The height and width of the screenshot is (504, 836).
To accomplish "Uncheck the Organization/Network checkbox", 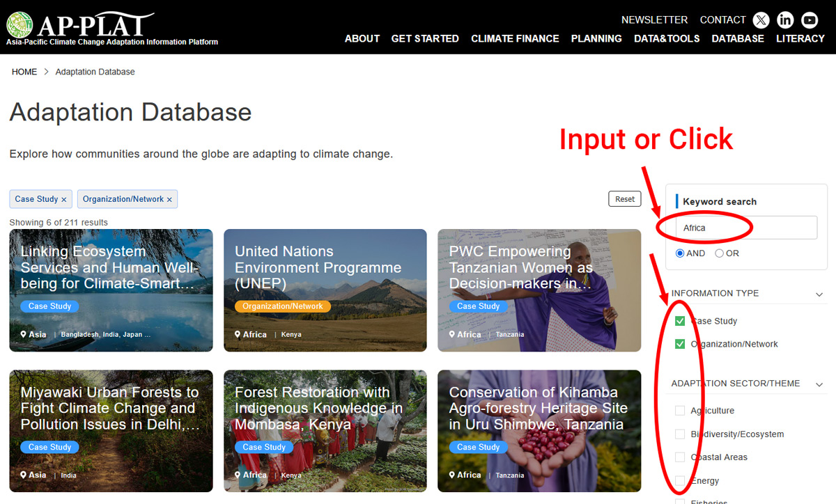I will 680,344.
